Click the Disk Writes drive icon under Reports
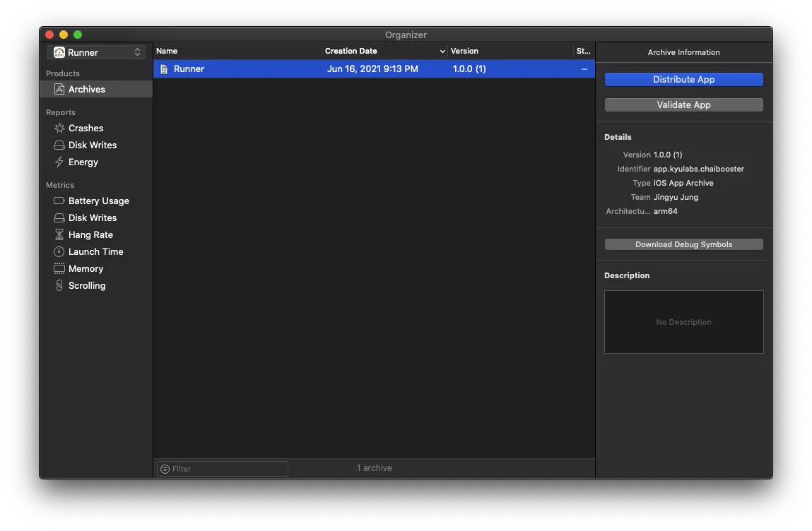 point(59,145)
